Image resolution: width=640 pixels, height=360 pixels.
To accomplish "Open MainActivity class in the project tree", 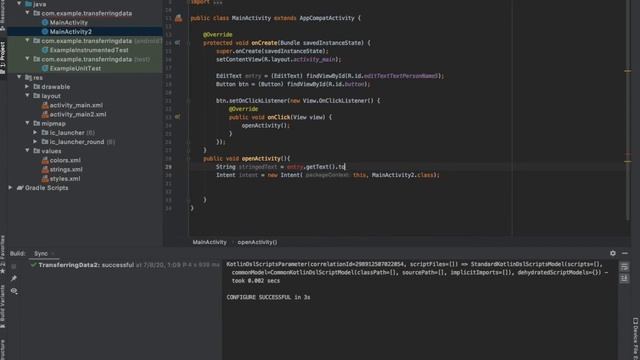I will 68,22.
